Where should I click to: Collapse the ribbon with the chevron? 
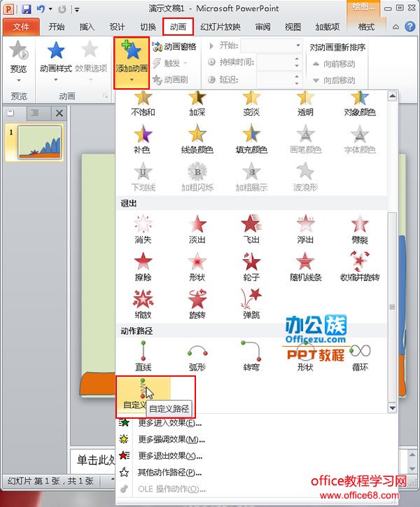tap(395, 27)
